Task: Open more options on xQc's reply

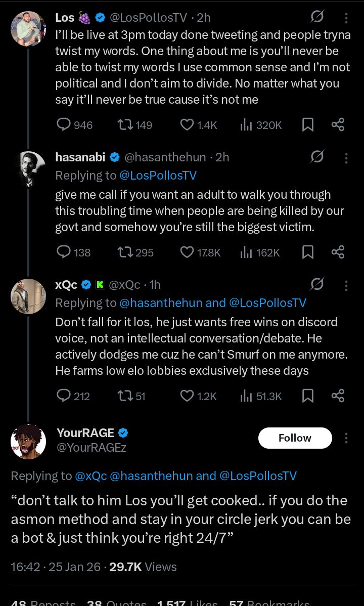Action: [346, 286]
